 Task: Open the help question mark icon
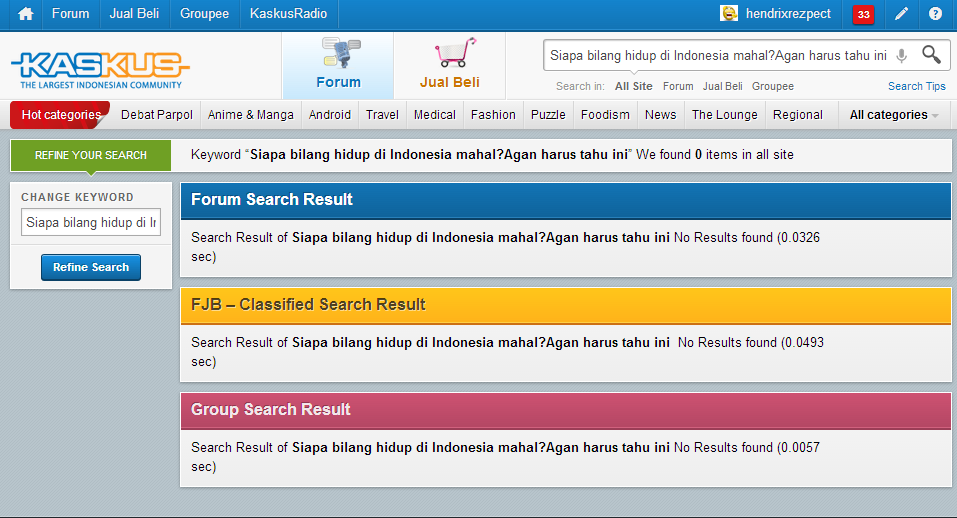click(x=935, y=13)
